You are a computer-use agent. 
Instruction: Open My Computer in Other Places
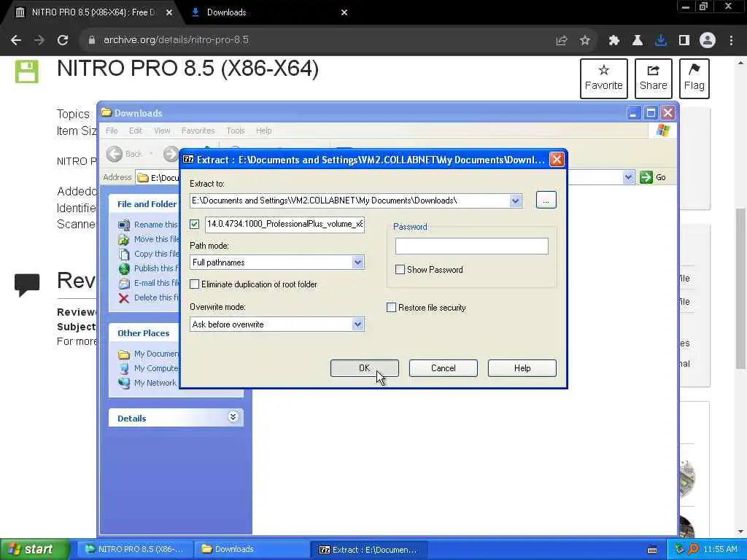point(156,368)
